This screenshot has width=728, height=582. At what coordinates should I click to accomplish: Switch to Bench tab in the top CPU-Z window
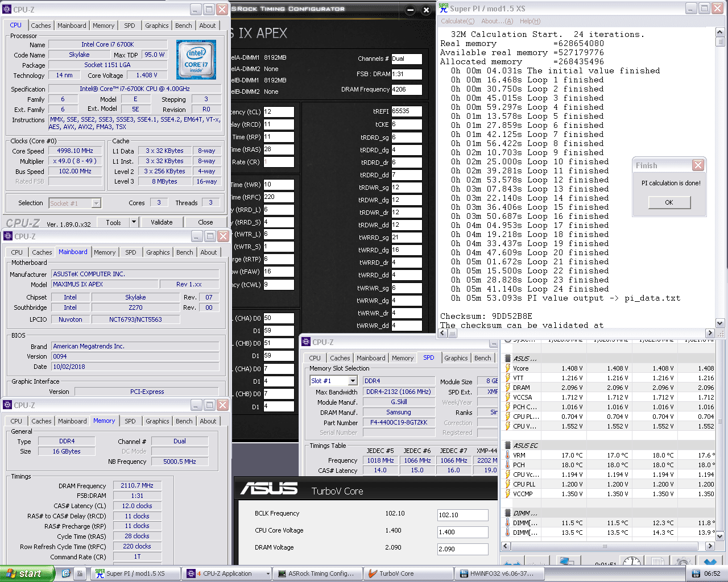pyautogui.click(x=183, y=26)
